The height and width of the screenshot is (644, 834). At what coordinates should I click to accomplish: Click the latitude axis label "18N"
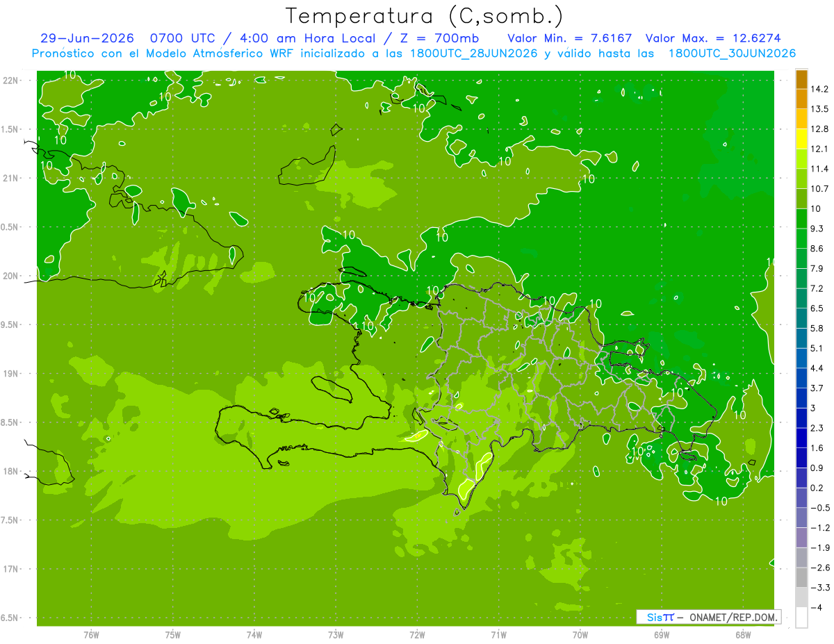pos(12,472)
